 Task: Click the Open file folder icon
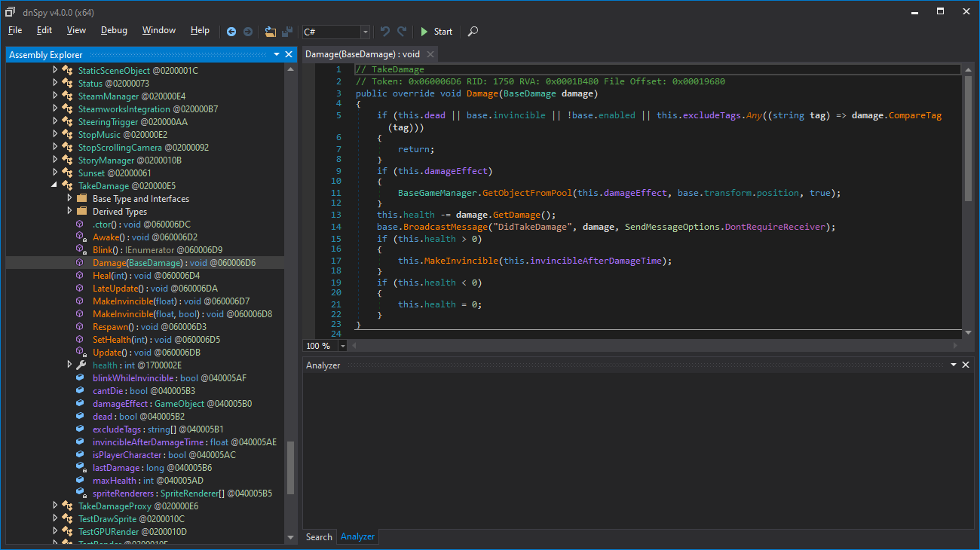271,32
